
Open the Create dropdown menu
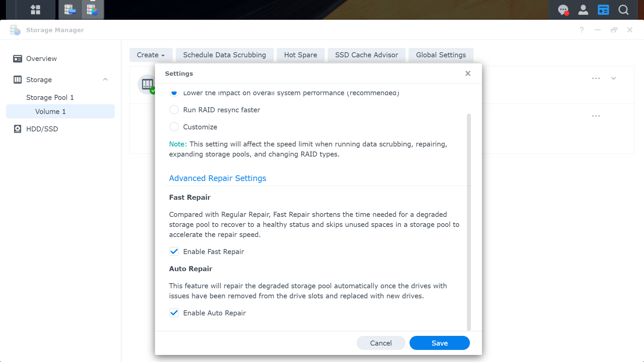click(151, 55)
